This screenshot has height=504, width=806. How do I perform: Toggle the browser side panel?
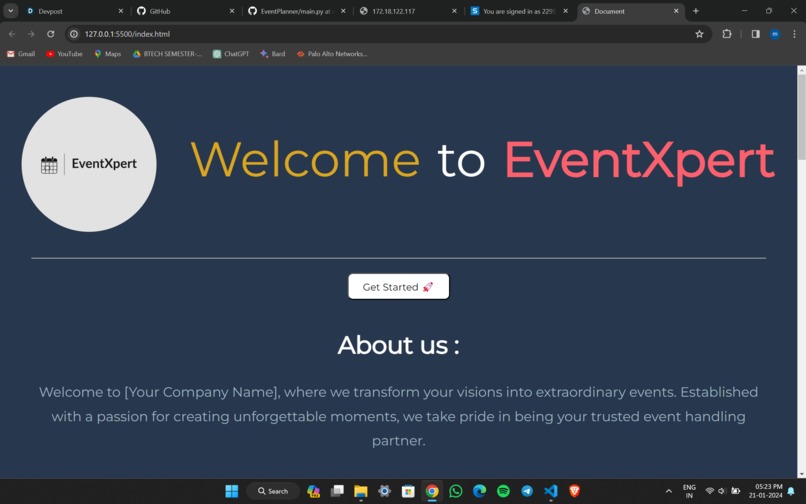click(756, 34)
